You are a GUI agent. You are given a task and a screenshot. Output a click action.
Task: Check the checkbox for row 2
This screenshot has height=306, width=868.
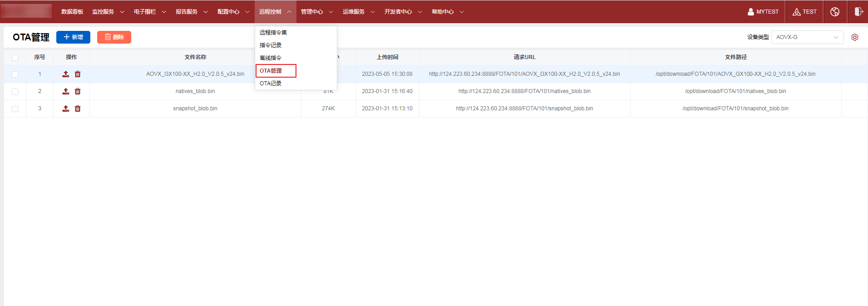click(15, 92)
